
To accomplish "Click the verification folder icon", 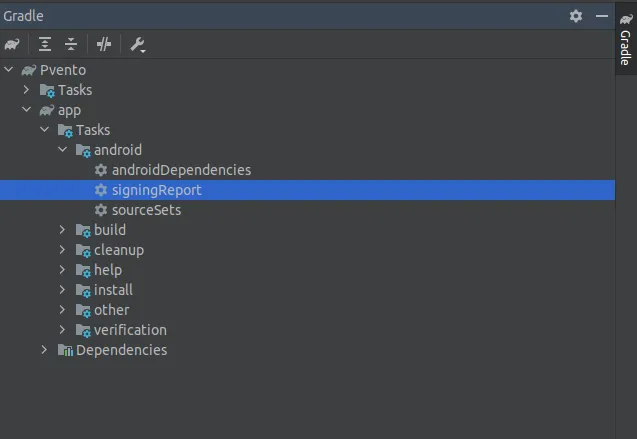I will tap(82, 330).
